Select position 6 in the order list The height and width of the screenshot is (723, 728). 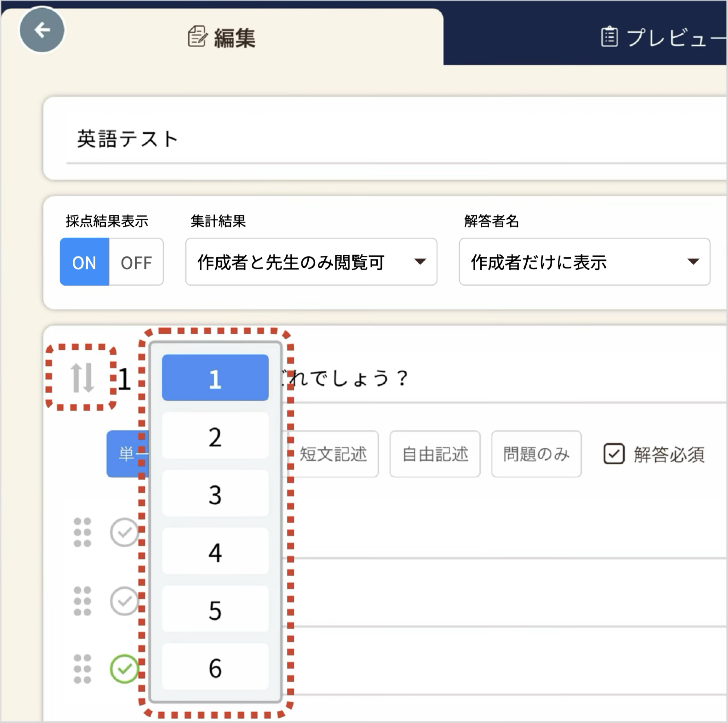click(x=215, y=667)
